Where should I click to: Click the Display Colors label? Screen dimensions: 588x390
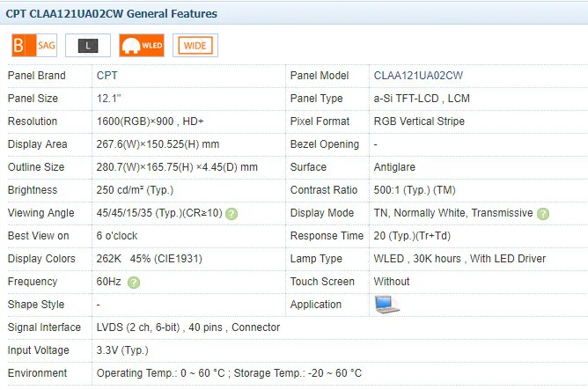tap(41, 258)
